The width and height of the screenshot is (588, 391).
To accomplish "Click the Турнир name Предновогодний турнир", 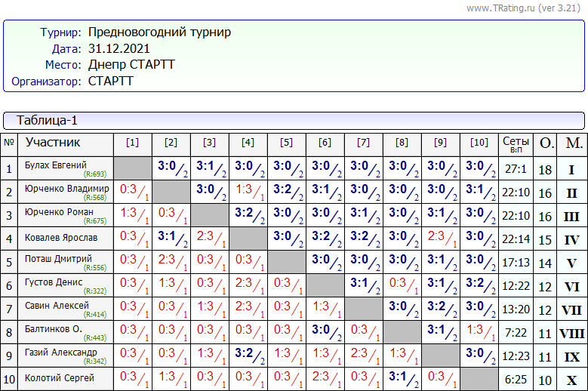I will point(159,32).
